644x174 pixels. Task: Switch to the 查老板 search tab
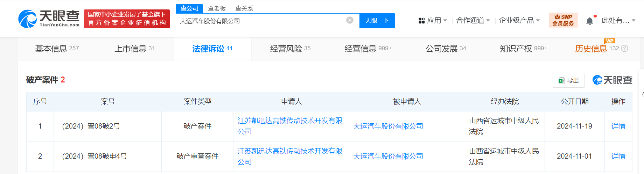coord(217,8)
